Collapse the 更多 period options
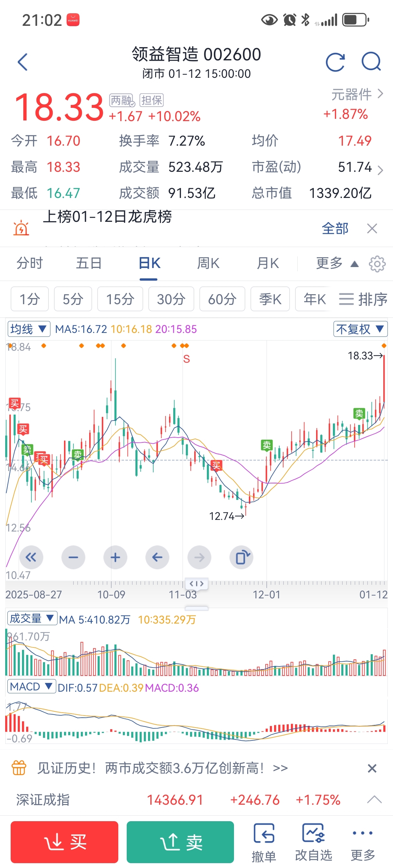393x868 pixels. click(x=337, y=263)
